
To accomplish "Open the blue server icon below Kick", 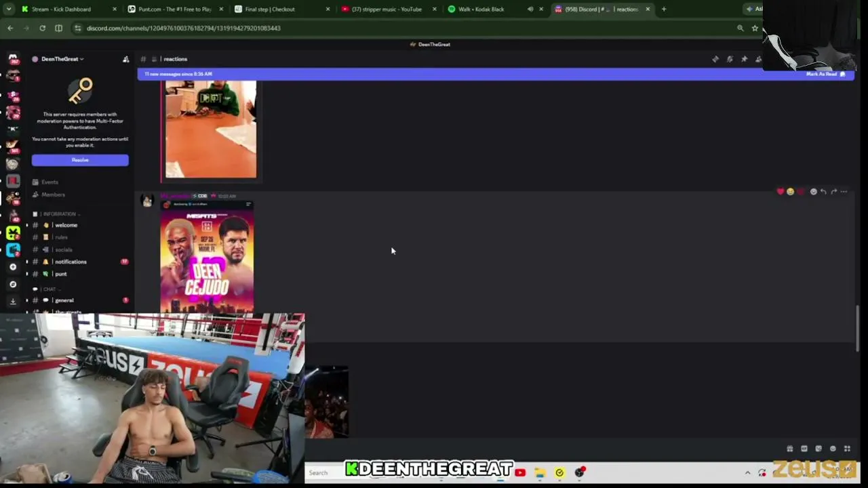I will click(13, 249).
